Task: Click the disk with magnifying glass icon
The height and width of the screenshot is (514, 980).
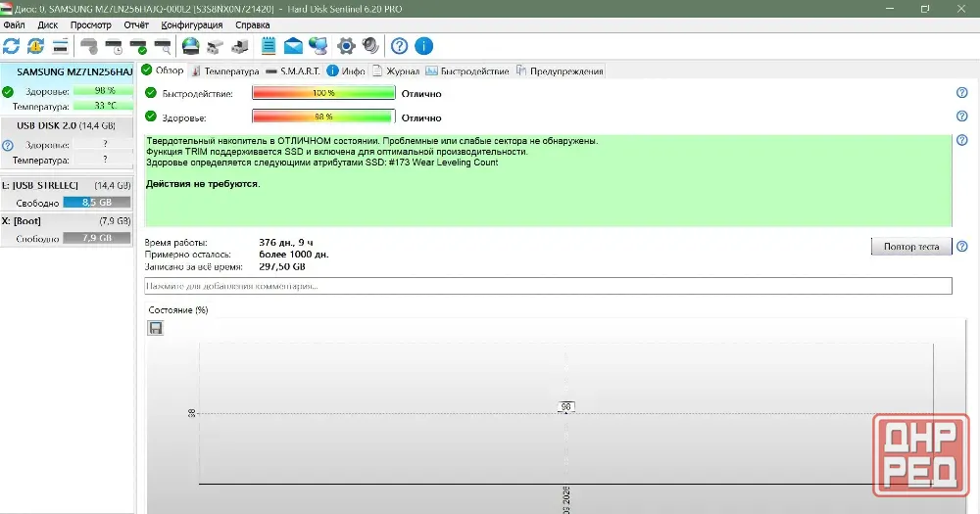Action: [x=163, y=46]
